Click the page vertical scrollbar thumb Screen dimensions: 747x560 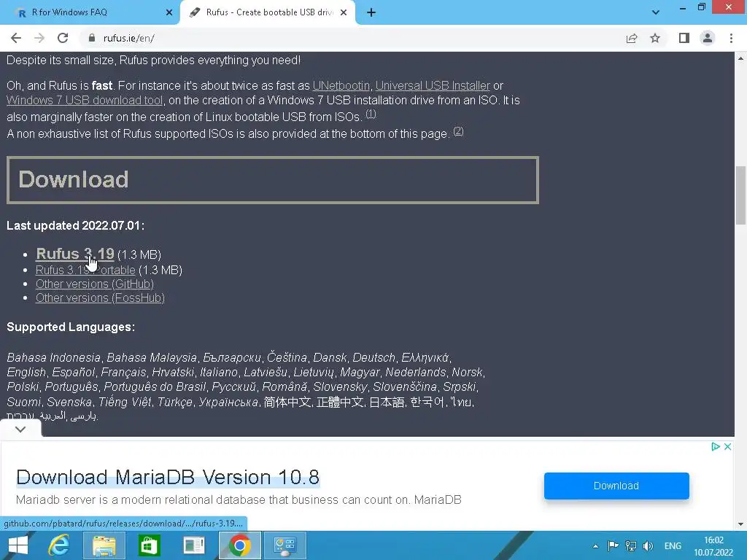coord(740,195)
